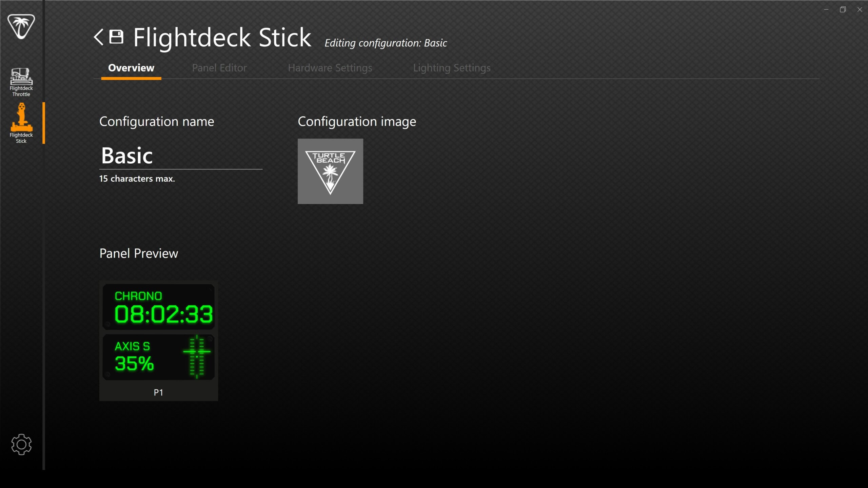
Task: Save the configuration with the floppy disk icon
Action: [x=116, y=37]
